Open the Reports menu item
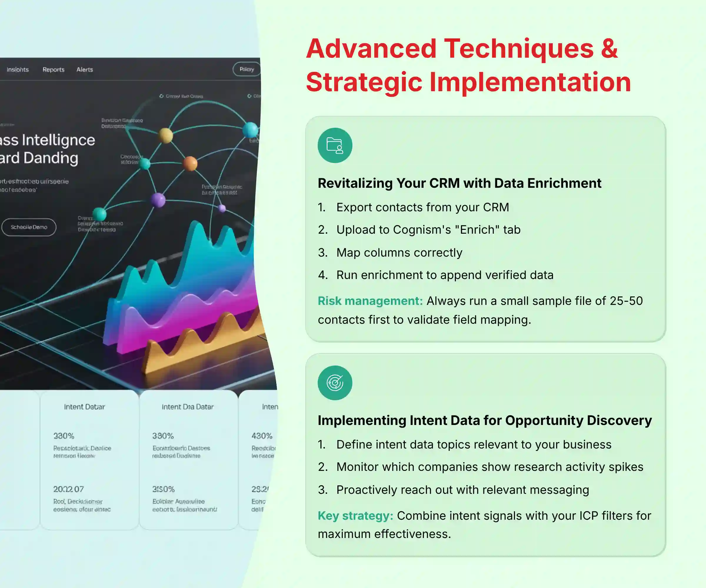This screenshot has height=588, width=706. [x=54, y=70]
